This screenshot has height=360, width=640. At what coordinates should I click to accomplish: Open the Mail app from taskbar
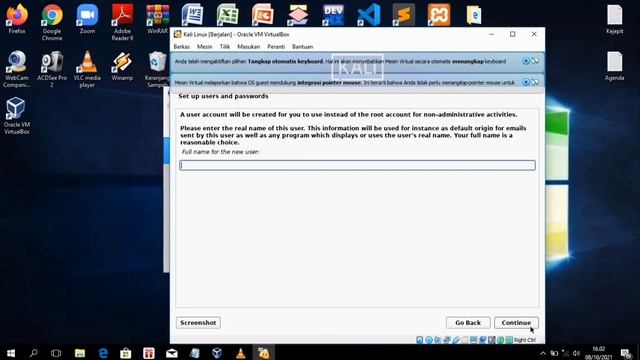coord(172,353)
